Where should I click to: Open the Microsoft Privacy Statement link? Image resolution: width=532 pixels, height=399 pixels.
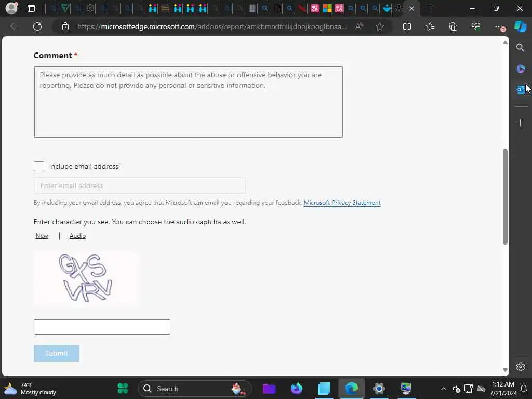point(342,203)
